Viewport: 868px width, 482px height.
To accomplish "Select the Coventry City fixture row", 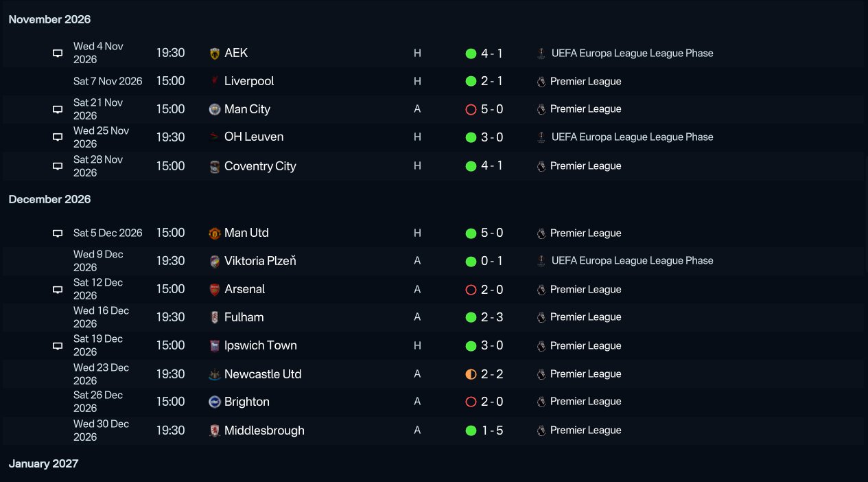I will point(434,166).
